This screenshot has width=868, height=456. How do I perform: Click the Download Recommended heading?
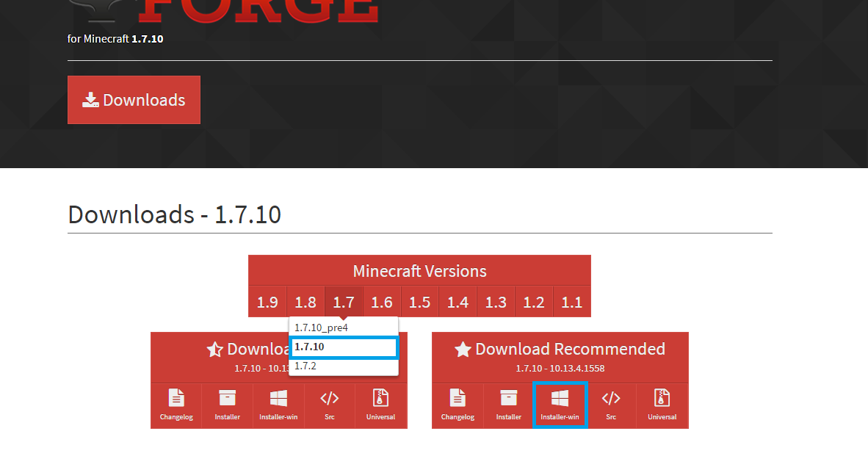(x=560, y=350)
